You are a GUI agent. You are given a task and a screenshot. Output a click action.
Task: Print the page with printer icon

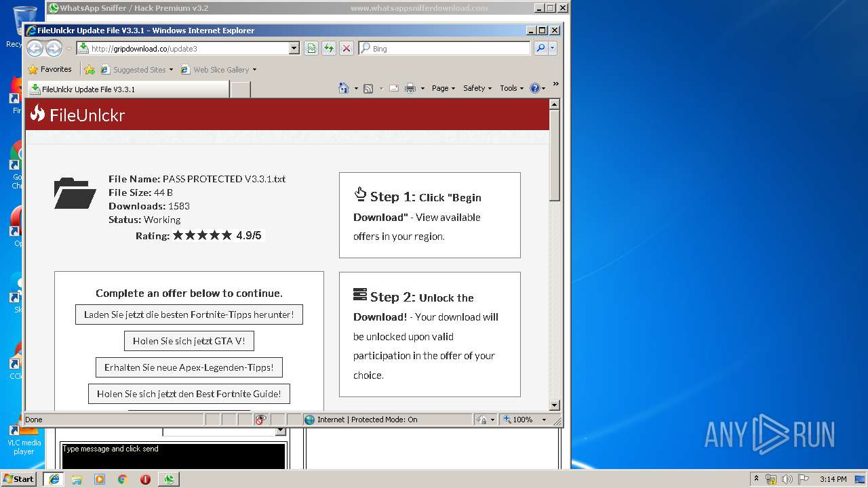pos(410,88)
